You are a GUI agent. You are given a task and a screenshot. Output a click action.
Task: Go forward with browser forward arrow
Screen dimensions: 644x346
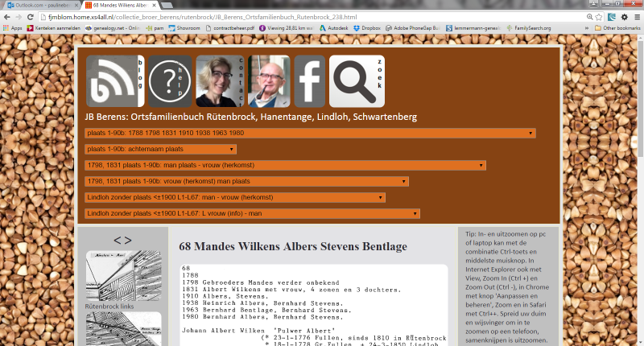(x=19, y=17)
